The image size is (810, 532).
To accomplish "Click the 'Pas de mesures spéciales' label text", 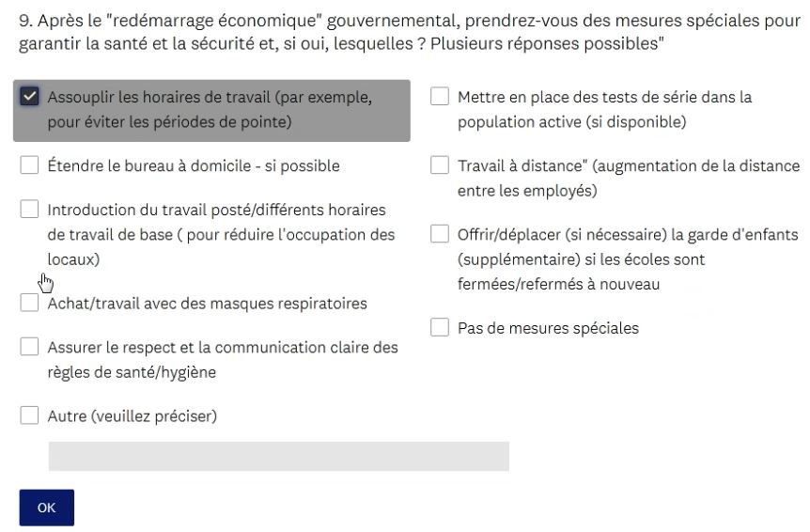I will pyautogui.click(x=548, y=328).
